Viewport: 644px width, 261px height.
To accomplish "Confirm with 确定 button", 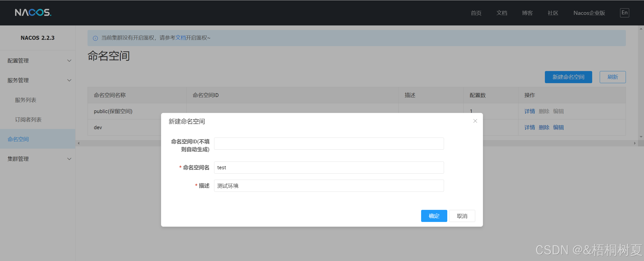I will coord(434,216).
